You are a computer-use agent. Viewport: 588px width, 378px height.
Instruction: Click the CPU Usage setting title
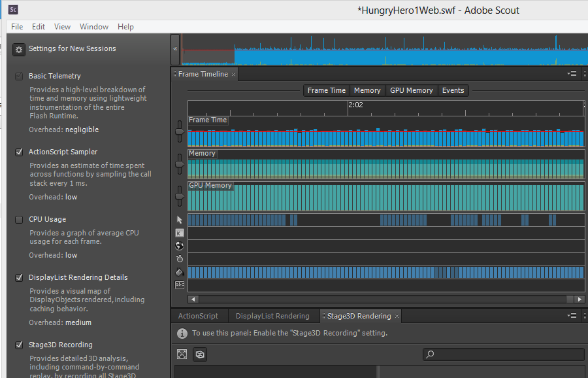(47, 219)
